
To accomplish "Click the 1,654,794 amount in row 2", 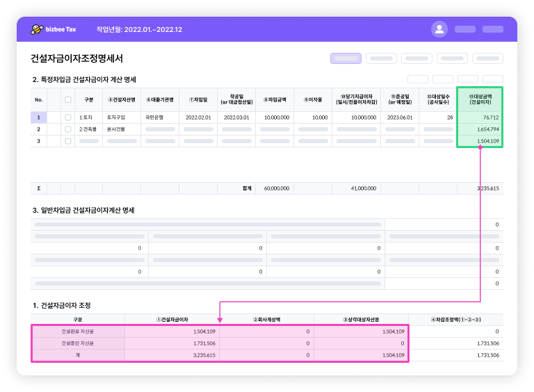I will coord(488,129).
